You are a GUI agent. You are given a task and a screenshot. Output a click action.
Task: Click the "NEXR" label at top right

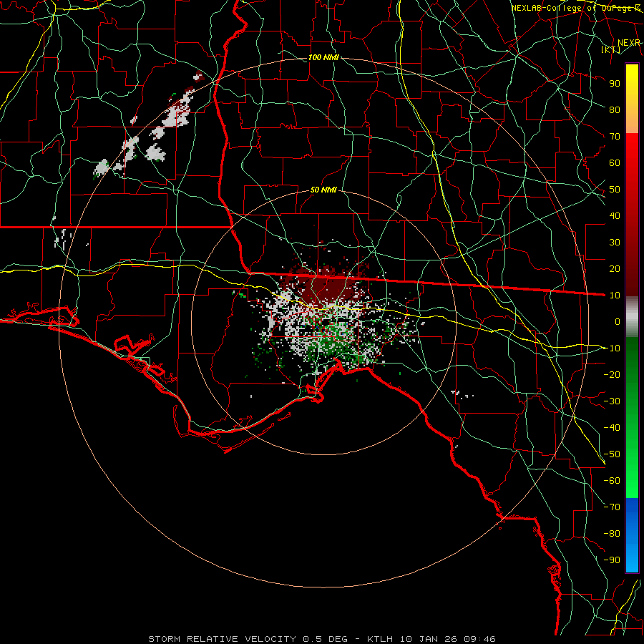pyautogui.click(x=629, y=43)
